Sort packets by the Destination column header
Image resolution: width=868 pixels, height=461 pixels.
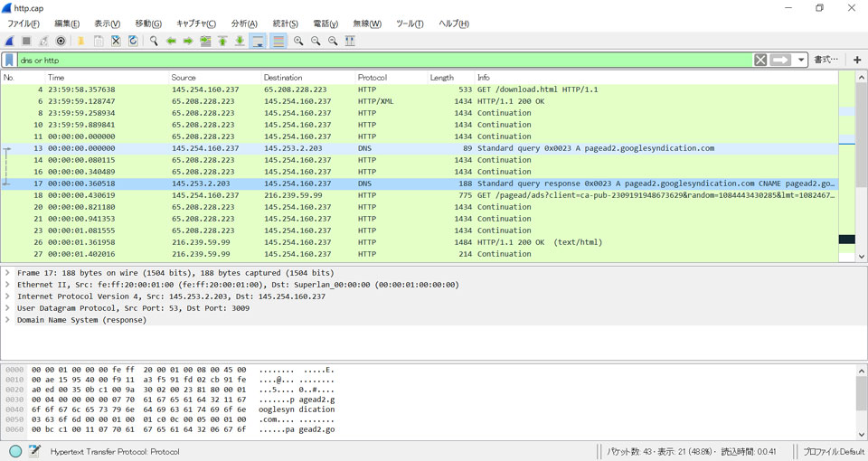(307, 78)
